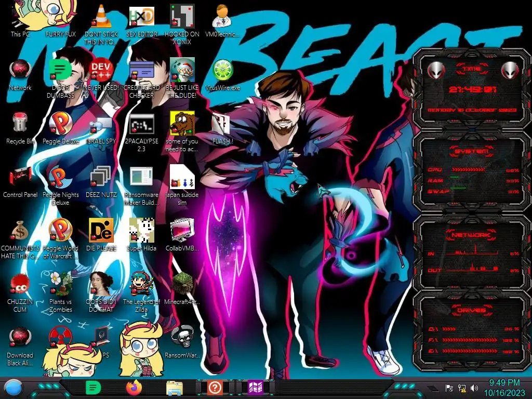The height and width of the screenshot is (399, 532).
Task: Click the left alien head logo in widget
Action: [x=436, y=70]
